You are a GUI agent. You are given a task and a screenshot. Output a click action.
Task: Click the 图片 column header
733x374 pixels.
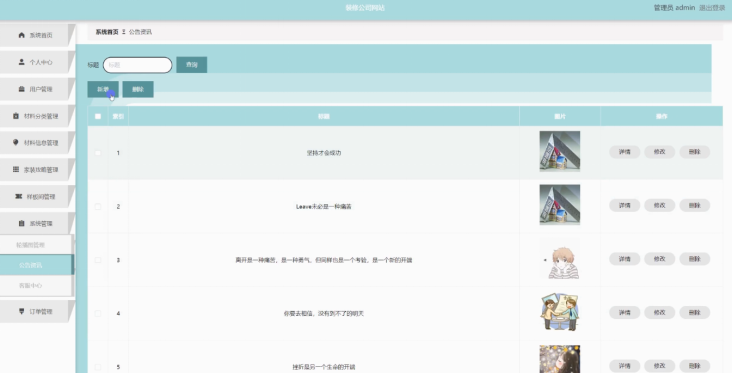560,116
